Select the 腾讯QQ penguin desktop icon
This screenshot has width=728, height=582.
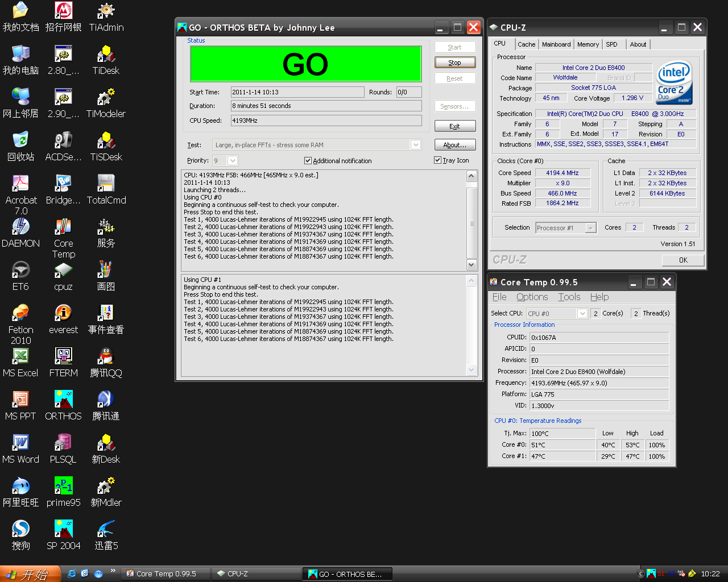[106, 362]
